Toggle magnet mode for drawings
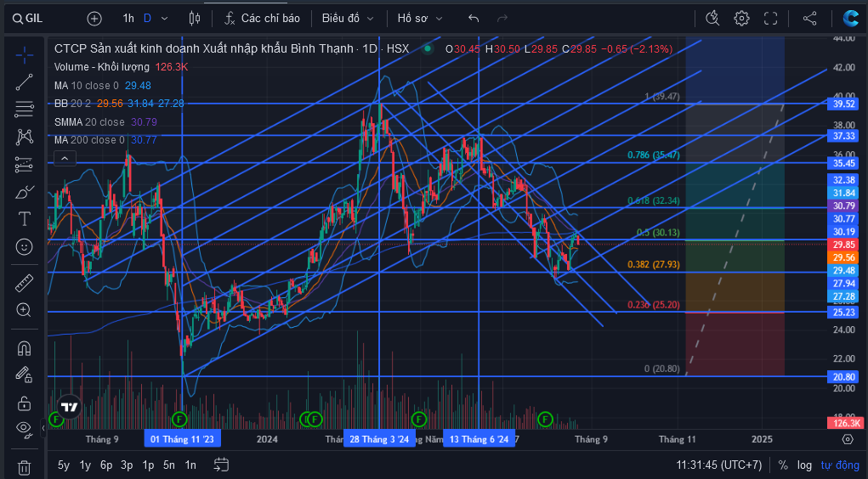The image size is (868, 479). point(24,348)
